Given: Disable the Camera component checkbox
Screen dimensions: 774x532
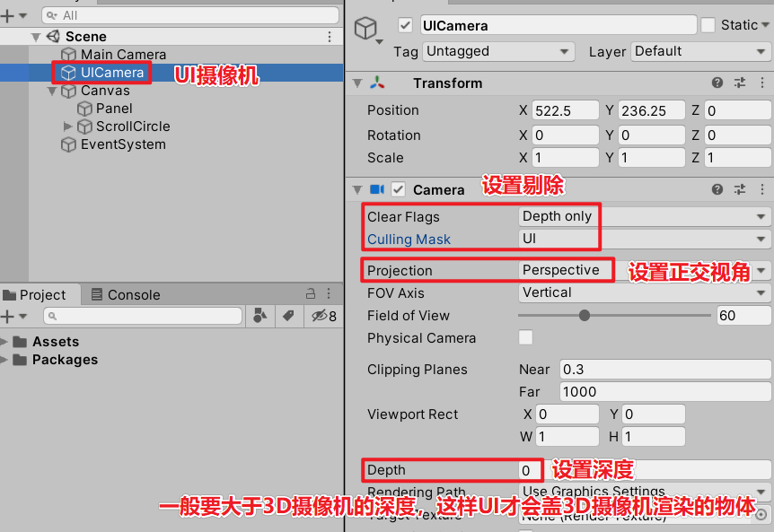Looking at the screenshot, I should pos(399,189).
